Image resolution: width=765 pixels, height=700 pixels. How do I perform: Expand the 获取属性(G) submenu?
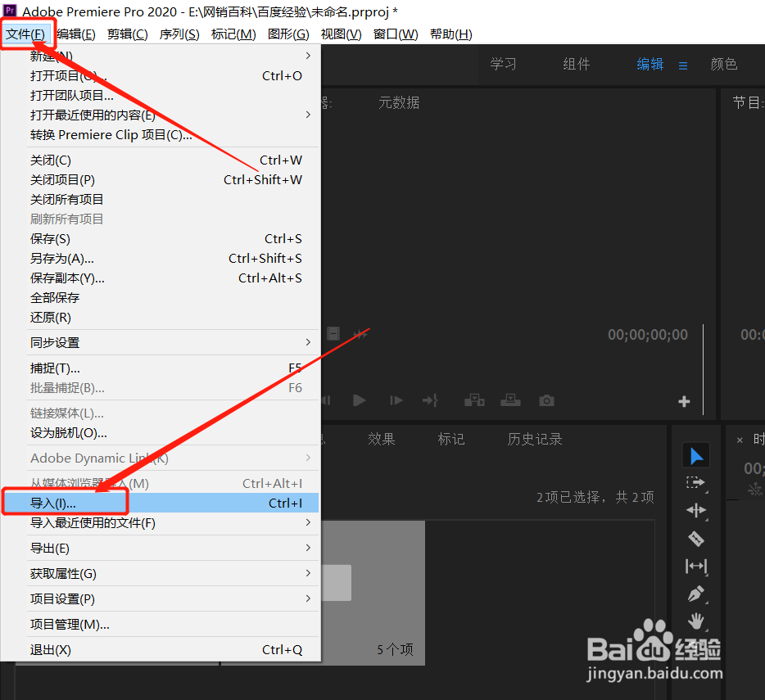coord(161,574)
